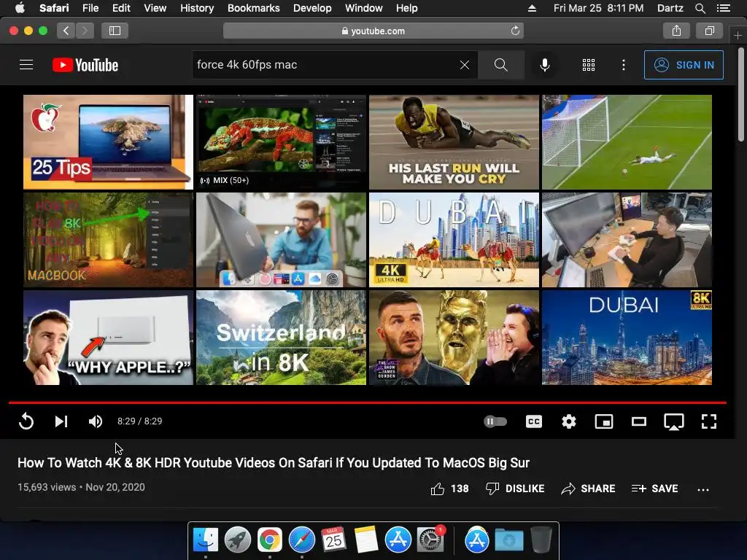Open His Last Run Will Make You Cry
The width and height of the screenshot is (747, 560).
pyautogui.click(x=454, y=142)
